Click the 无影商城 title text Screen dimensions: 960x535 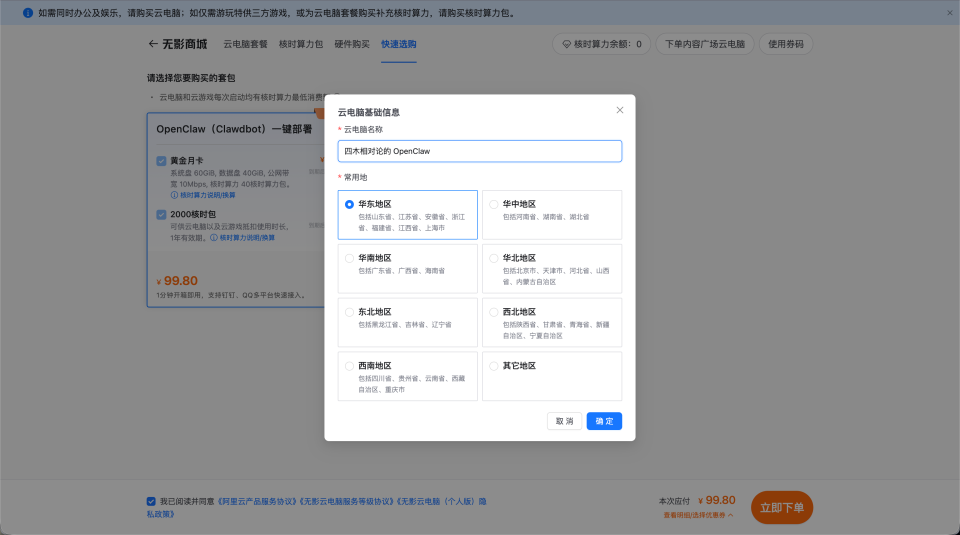pyautogui.click(x=184, y=44)
